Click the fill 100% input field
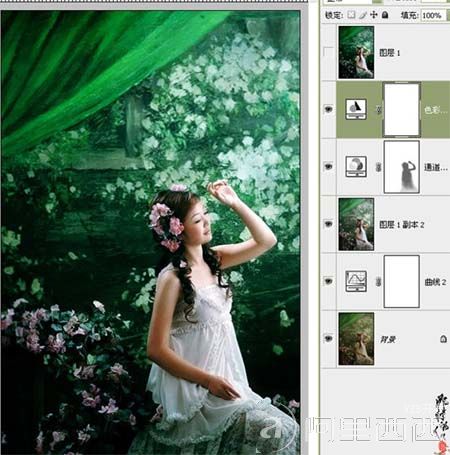This screenshot has height=455, width=450. [x=433, y=15]
